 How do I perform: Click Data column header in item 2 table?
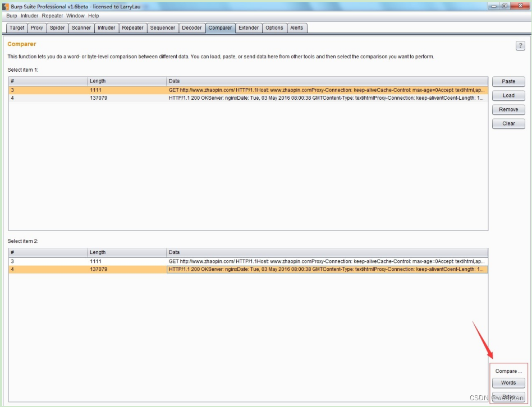click(327, 252)
